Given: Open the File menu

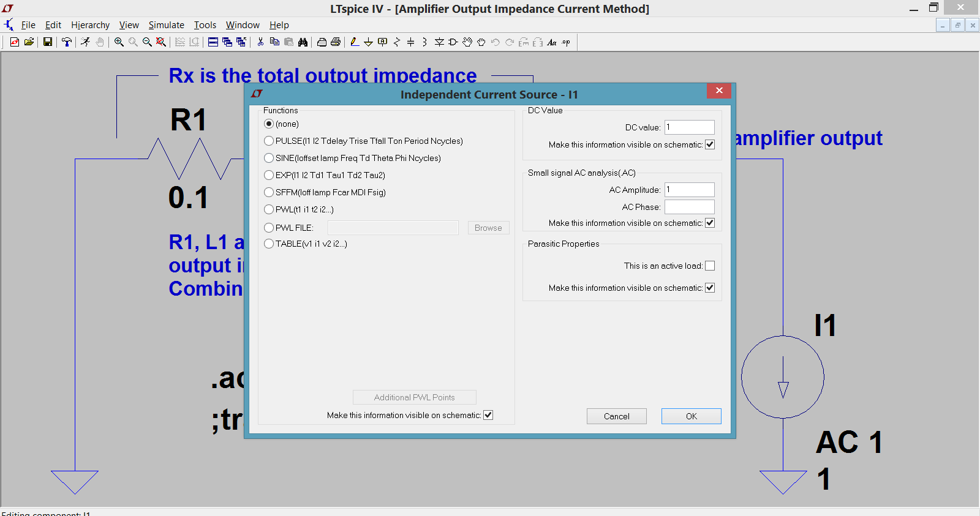Looking at the screenshot, I should coord(28,25).
